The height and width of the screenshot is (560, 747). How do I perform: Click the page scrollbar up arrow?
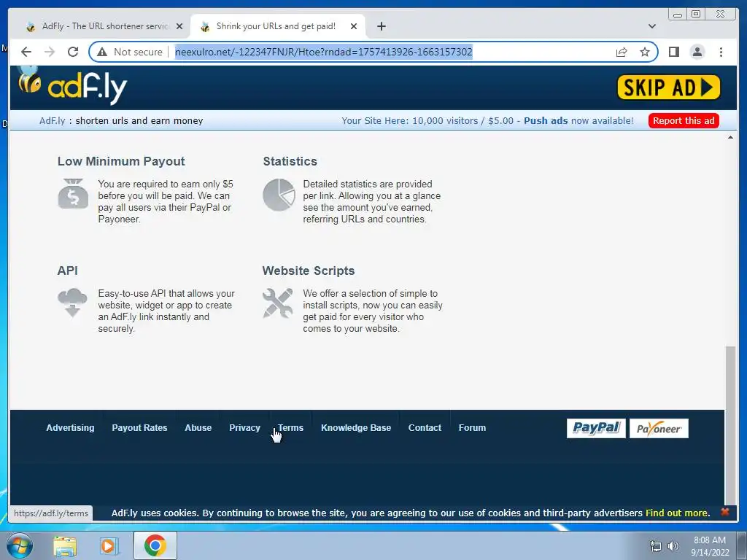coord(730,138)
